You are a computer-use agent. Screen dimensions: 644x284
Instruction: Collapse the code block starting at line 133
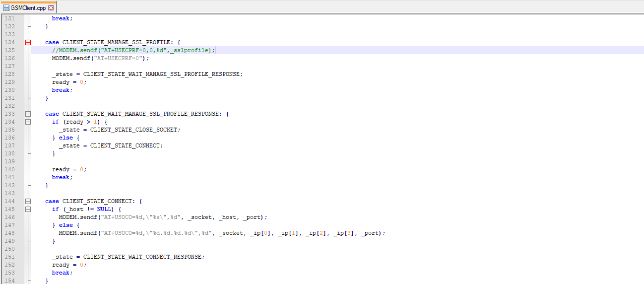coord(28,114)
